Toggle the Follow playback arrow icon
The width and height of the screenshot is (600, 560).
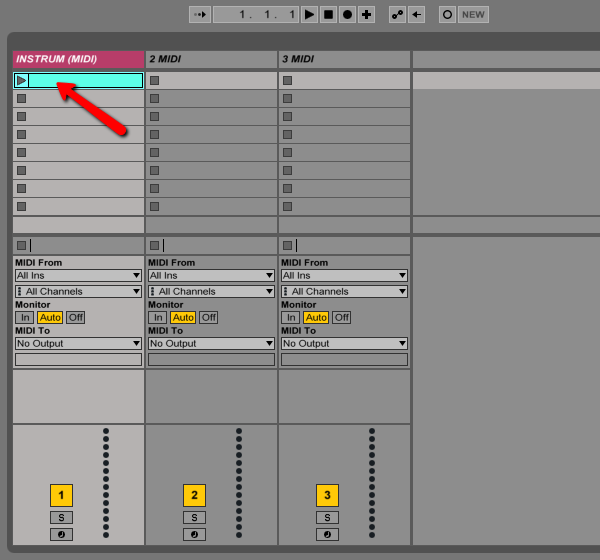pos(200,15)
